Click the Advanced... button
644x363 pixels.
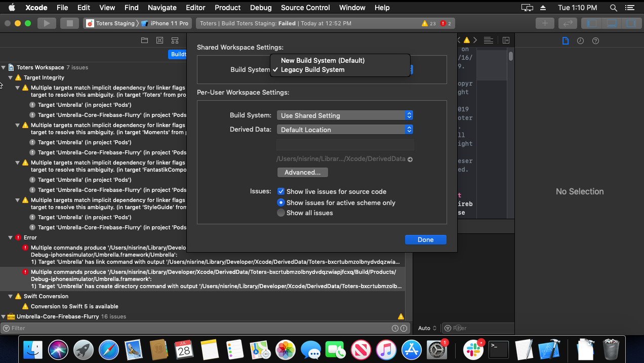pyautogui.click(x=302, y=172)
